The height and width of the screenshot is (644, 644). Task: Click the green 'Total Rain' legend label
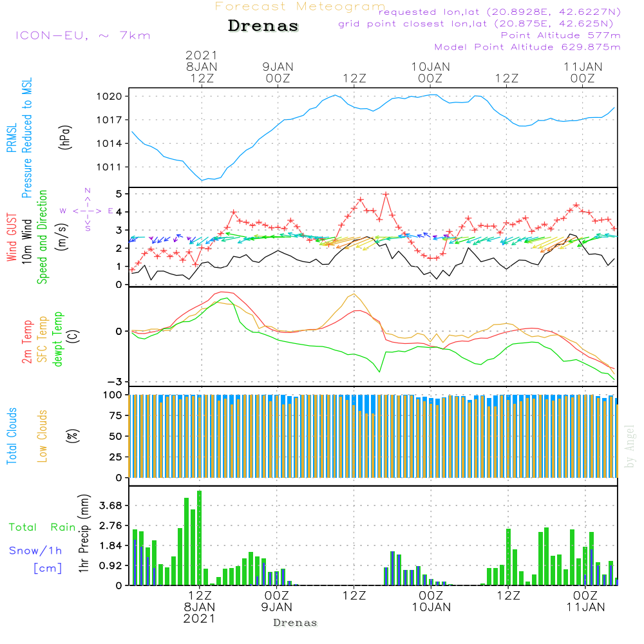[x=43, y=527]
